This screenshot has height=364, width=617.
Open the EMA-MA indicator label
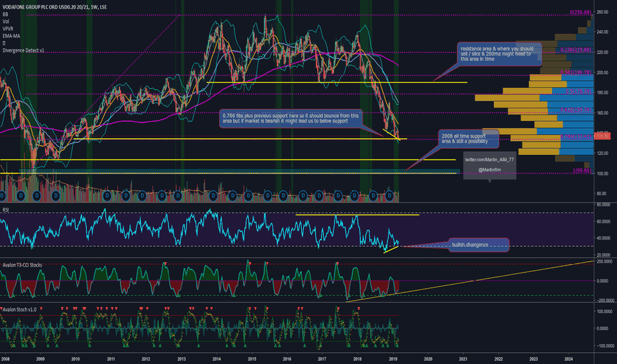click(11, 36)
